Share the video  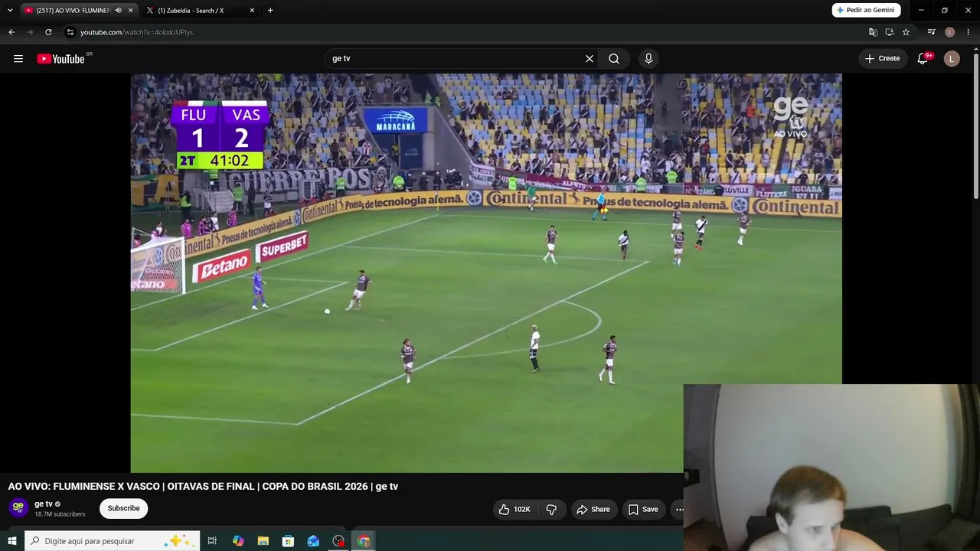pos(593,509)
